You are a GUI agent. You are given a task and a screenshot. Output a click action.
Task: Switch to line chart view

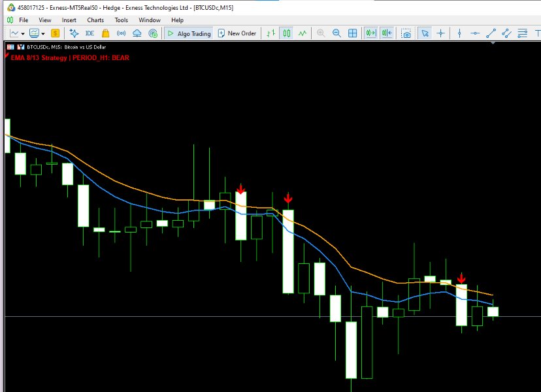click(x=303, y=33)
